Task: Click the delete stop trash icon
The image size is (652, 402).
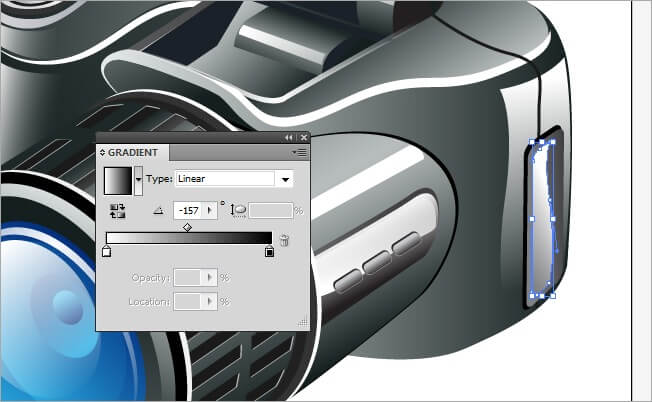Action: pyautogui.click(x=284, y=240)
